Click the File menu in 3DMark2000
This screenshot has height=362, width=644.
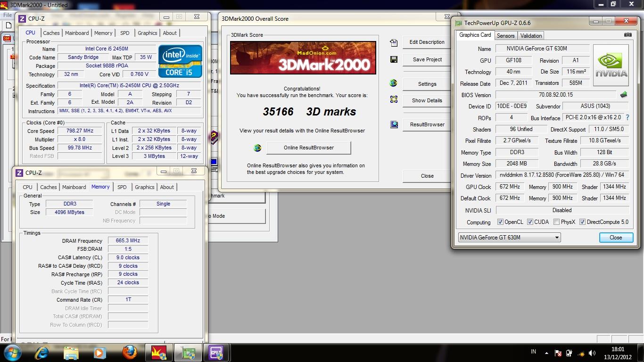[7, 15]
